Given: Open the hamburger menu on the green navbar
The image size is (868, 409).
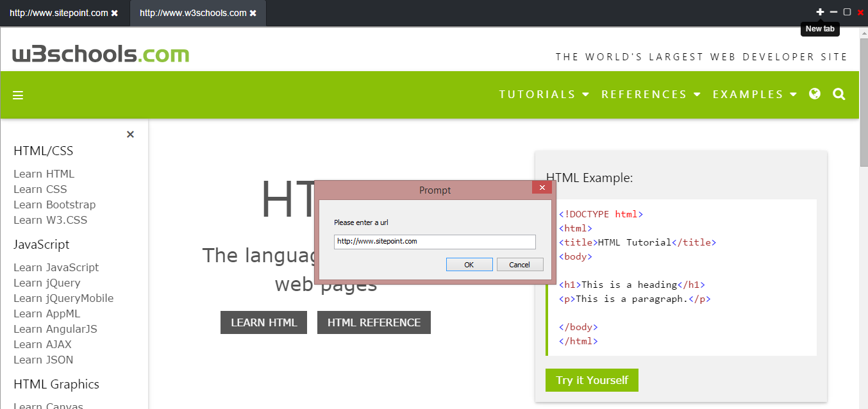Looking at the screenshot, I should tap(17, 94).
